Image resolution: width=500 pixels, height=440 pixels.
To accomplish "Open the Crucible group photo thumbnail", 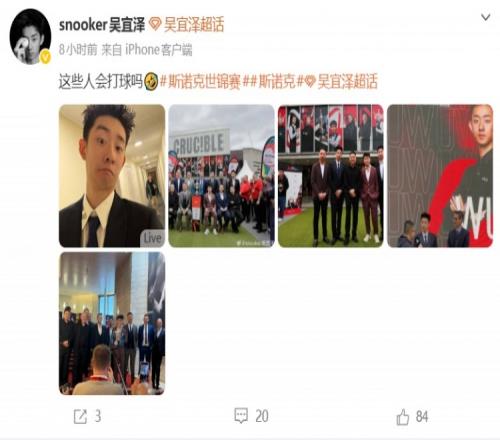I will (221, 176).
